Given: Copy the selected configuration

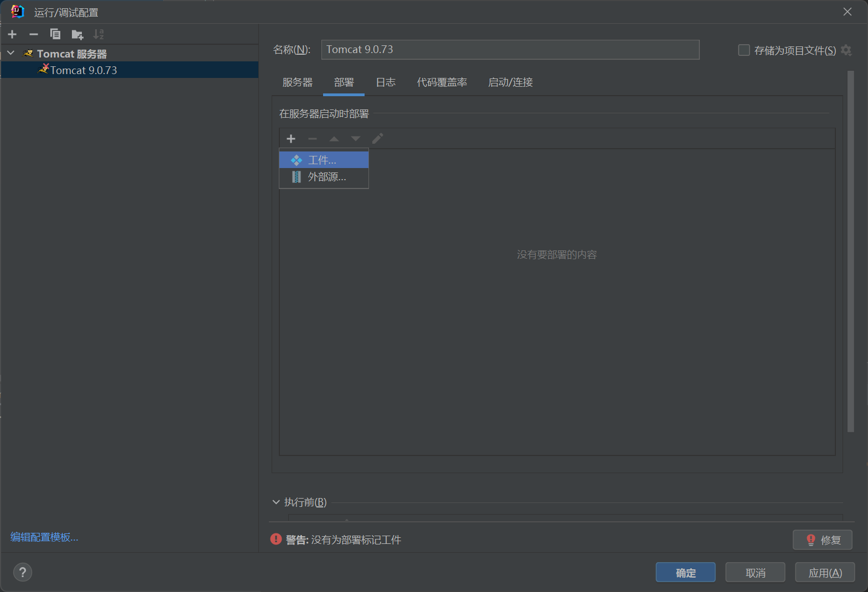Looking at the screenshot, I should point(55,34).
